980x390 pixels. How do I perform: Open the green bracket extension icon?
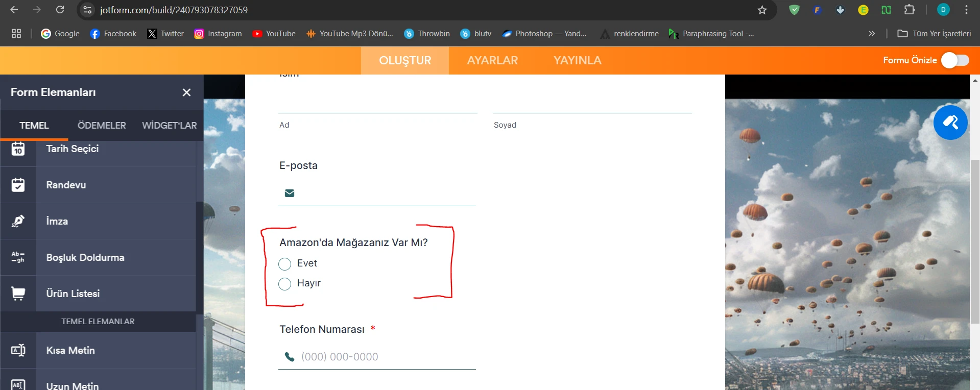click(886, 10)
